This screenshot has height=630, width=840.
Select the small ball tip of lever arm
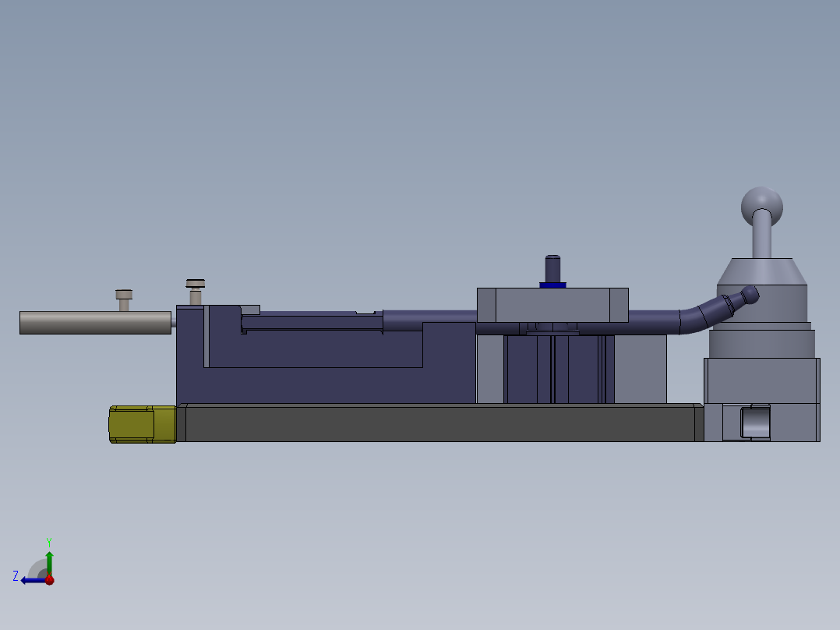coord(750,295)
